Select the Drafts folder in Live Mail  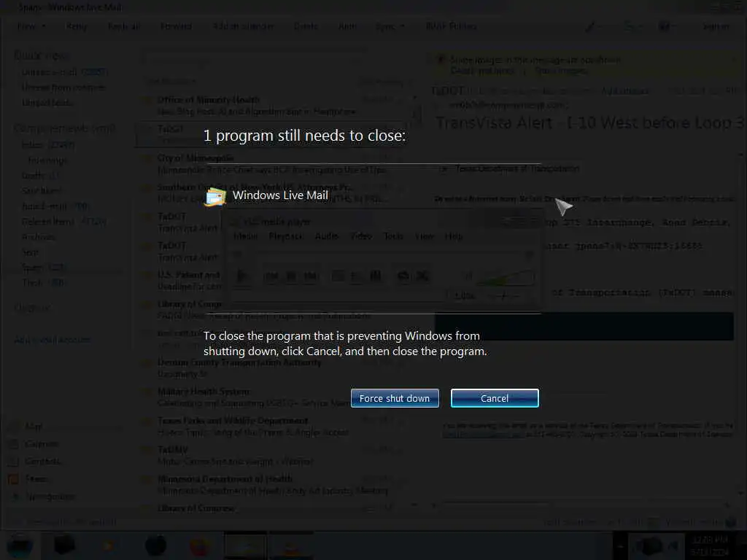[41, 175]
